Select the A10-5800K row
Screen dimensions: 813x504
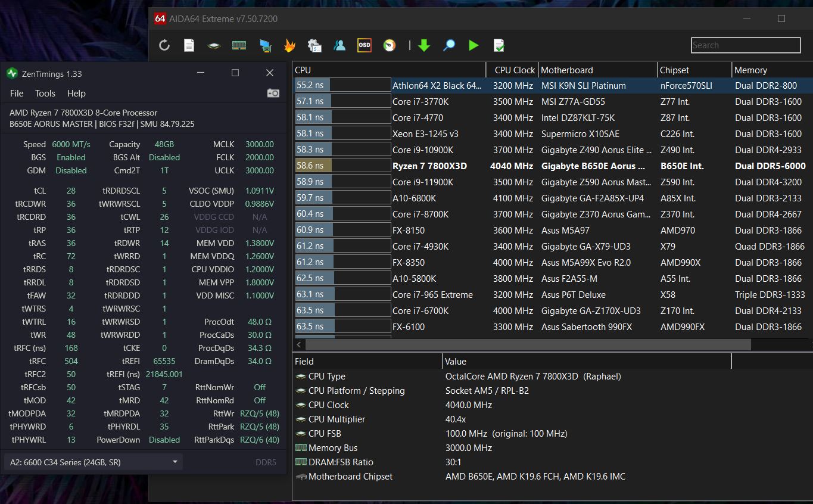[x=553, y=278]
